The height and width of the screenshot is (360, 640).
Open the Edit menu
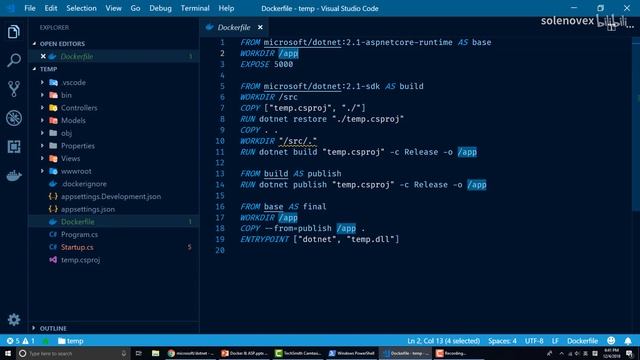pyautogui.click(x=51, y=8)
